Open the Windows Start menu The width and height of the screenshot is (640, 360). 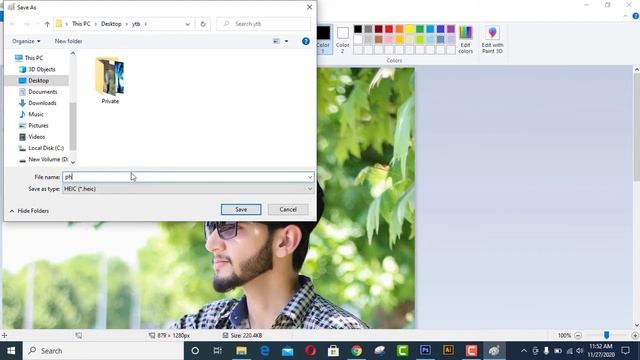pos(11,351)
